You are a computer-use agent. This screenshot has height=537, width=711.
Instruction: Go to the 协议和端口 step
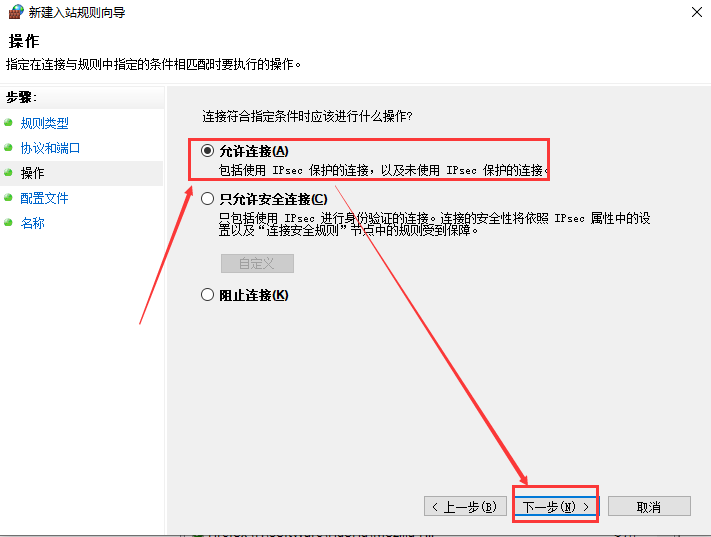pyautogui.click(x=50, y=148)
